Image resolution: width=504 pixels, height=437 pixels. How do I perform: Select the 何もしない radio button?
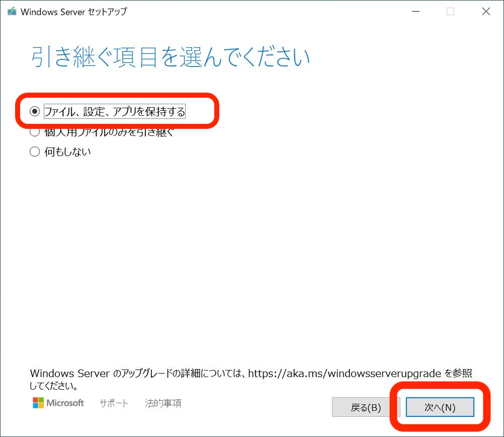click(35, 152)
